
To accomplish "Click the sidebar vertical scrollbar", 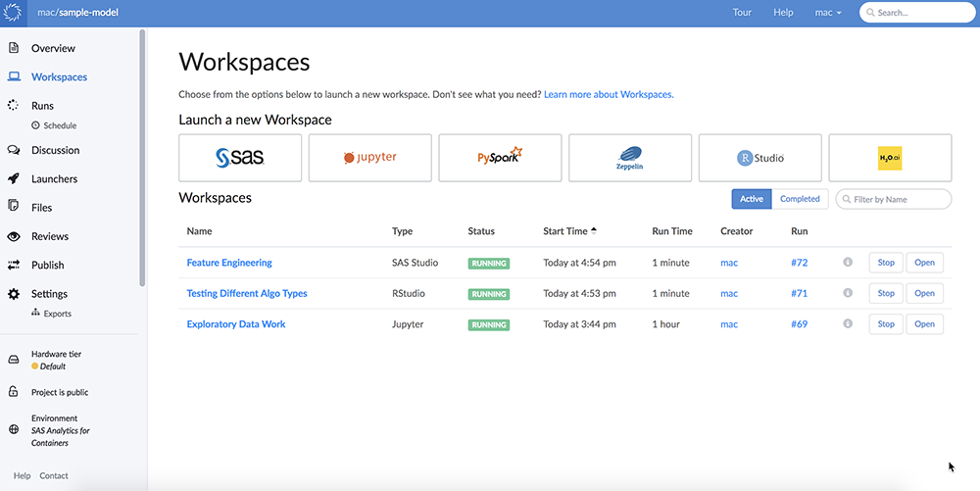I will (x=142, y=158).
